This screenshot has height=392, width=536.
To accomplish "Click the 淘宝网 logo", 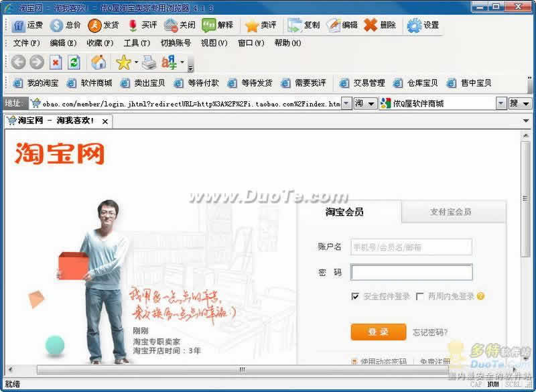I will (59, 154).
